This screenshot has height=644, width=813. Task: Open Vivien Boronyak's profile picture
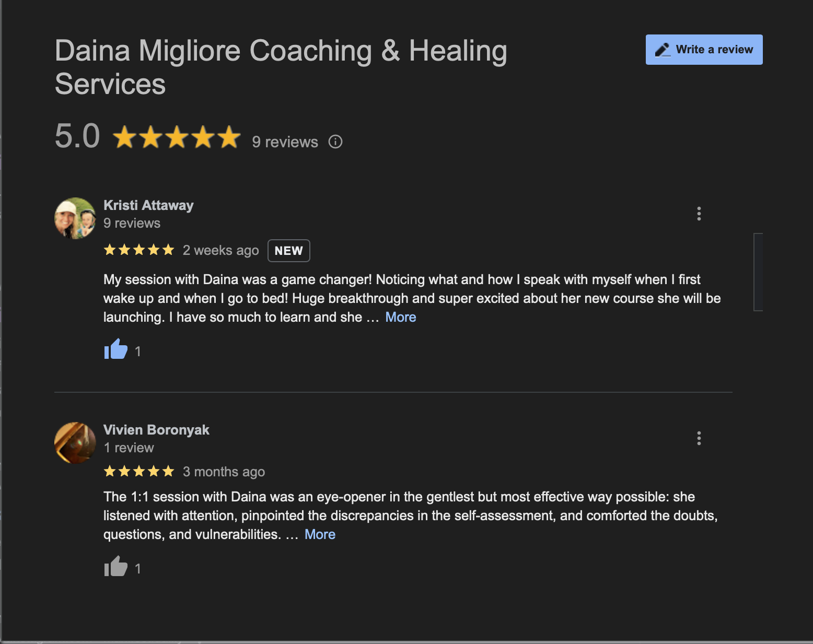click(75, 443)
